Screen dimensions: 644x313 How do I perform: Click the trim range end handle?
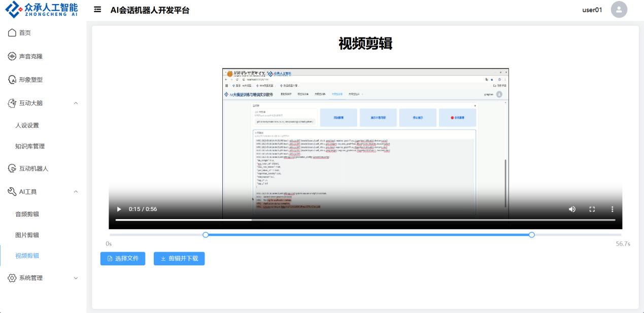[x=531, y=235]
